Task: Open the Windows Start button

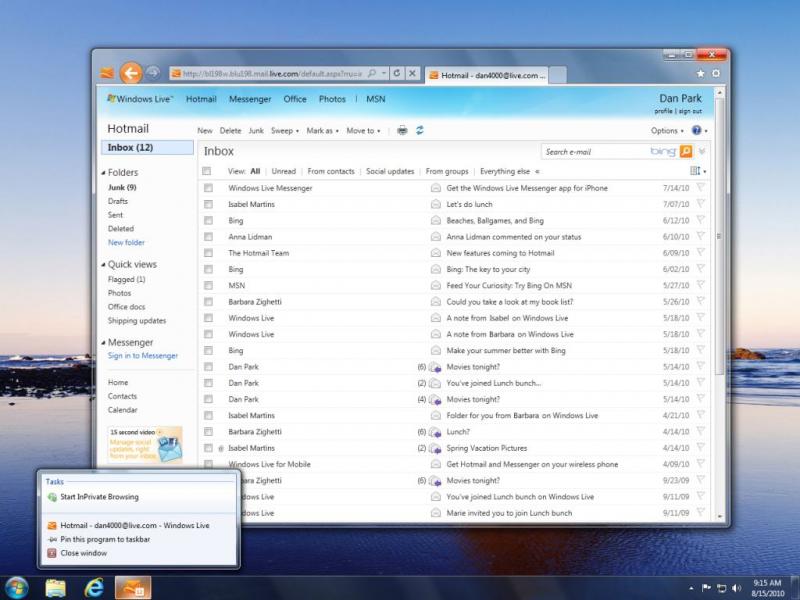Action: (17, 588)
